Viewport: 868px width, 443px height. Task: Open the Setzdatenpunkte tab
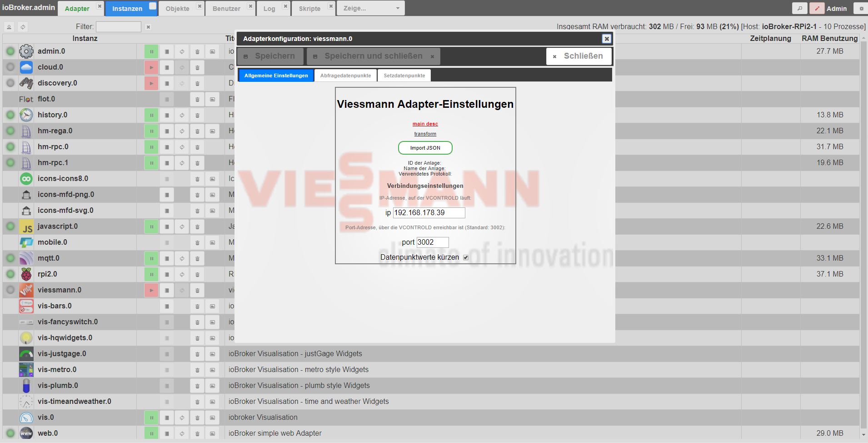[404, 76]
